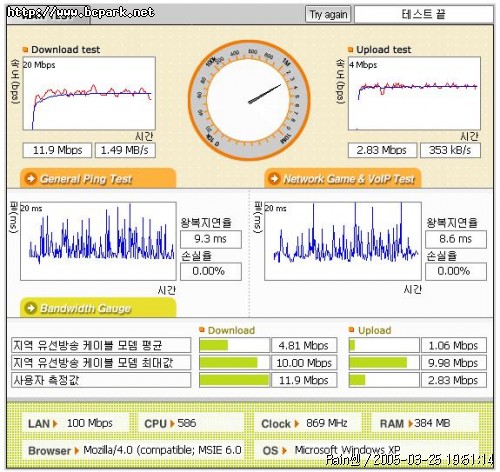500x472 pixels.
Task: Select the 1.06 Mbps average upload value
Action: pos(454,345)
